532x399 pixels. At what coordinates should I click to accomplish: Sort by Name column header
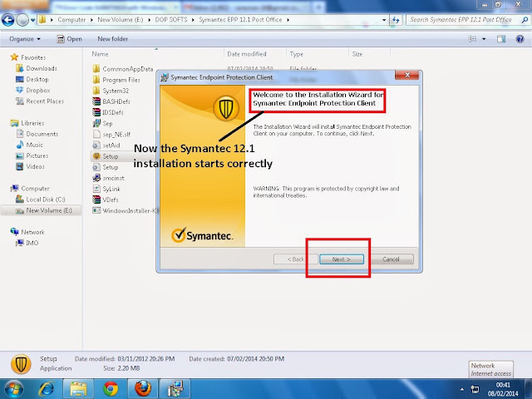100,54
